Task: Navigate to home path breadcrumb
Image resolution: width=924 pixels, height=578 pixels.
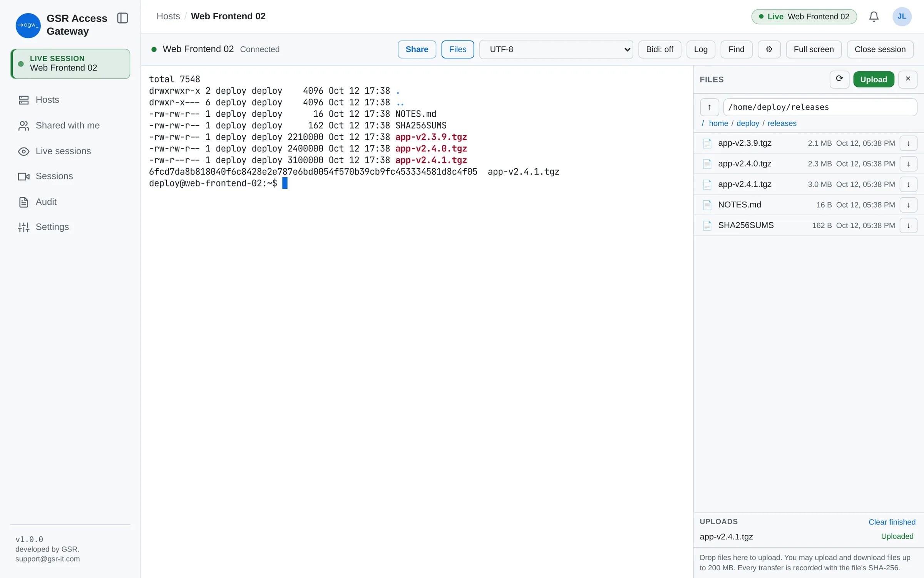Action: pos(718,123)
